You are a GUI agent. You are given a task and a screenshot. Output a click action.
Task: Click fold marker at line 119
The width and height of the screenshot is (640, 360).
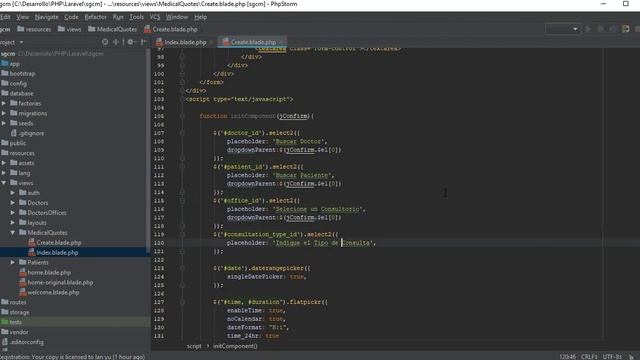(182, 234)
